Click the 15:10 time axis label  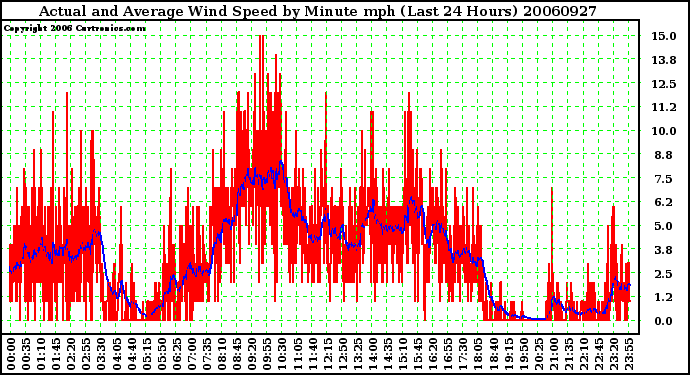[403, 354]
